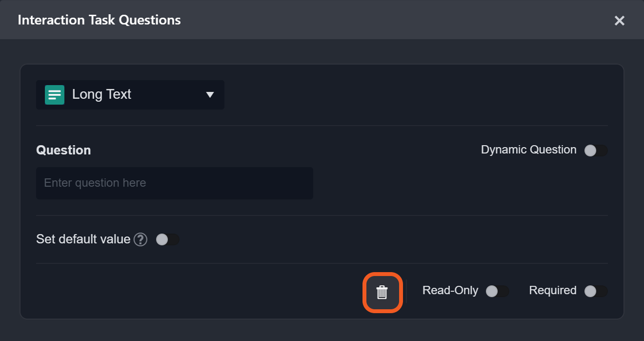
Task: Focus the 'Enter question here' field
Action: pyautogui.click(x=174, y=183)
